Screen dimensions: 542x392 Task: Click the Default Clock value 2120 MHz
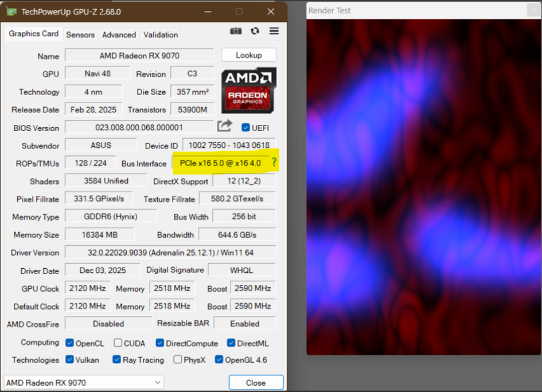(x=87, y=306)
